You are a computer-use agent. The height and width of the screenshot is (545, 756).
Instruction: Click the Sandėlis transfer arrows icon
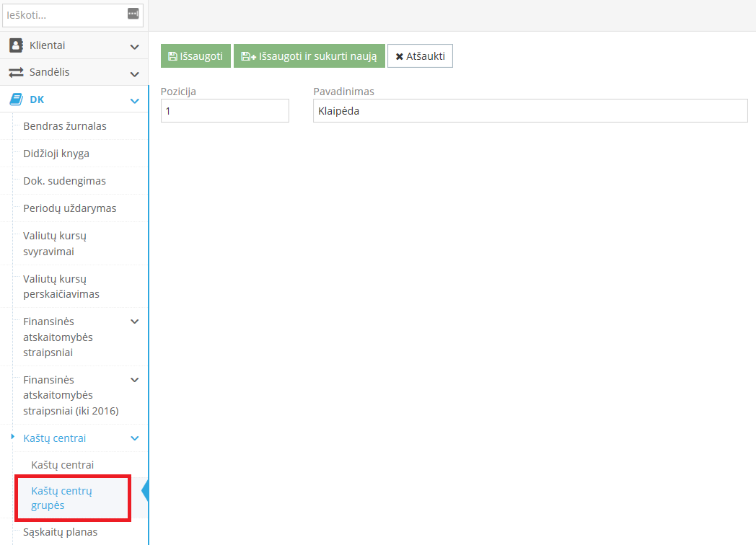point(16,73)
